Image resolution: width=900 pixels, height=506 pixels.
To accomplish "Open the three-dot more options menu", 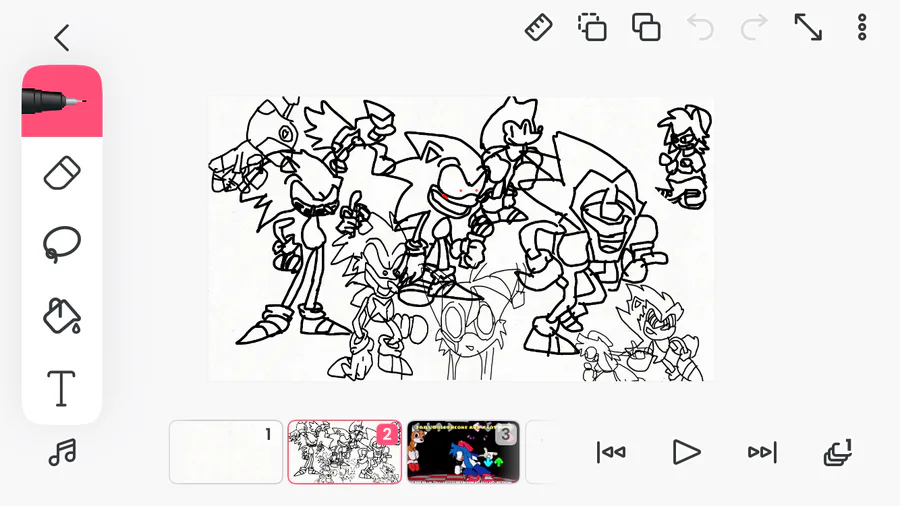I will [862, 28].
